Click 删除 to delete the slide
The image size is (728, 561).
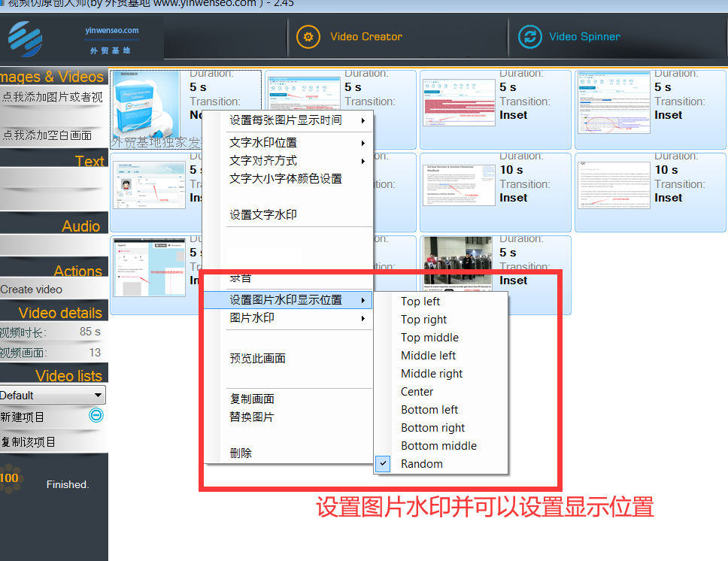coord(241,453)
